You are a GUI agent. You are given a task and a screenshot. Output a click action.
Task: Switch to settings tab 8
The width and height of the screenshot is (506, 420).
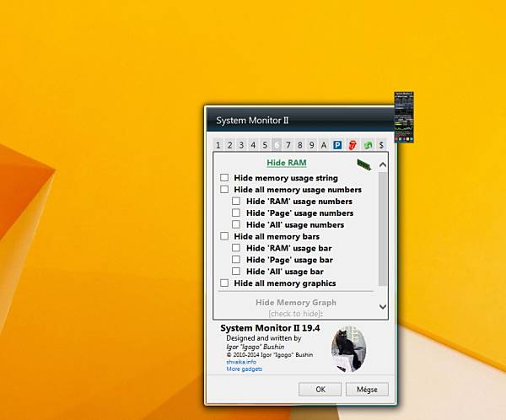point(299,145)
